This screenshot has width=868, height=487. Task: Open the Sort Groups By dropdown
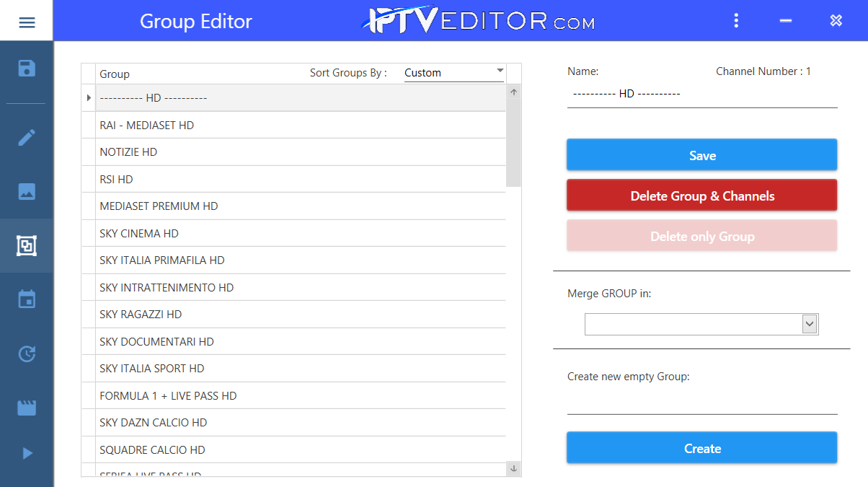[454, 73]
